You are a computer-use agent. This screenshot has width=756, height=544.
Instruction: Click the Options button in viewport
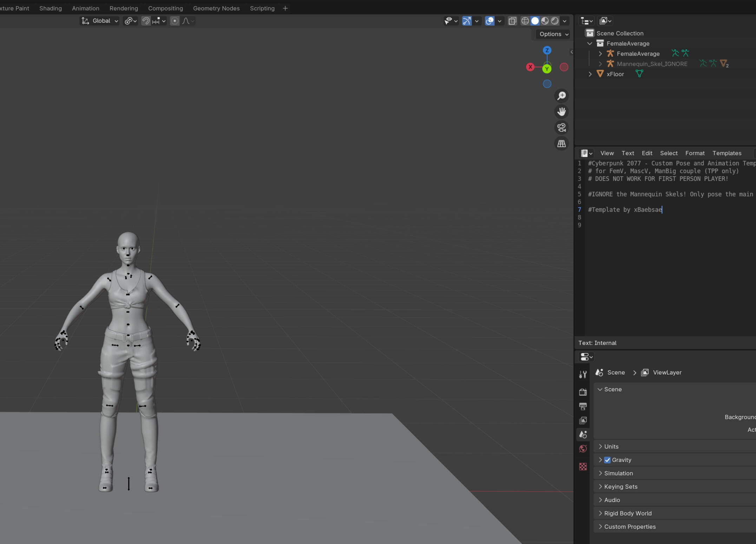553,34
